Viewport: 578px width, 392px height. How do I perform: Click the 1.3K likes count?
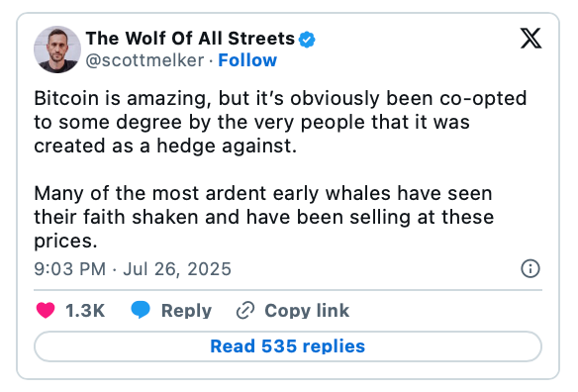(85, 311)
